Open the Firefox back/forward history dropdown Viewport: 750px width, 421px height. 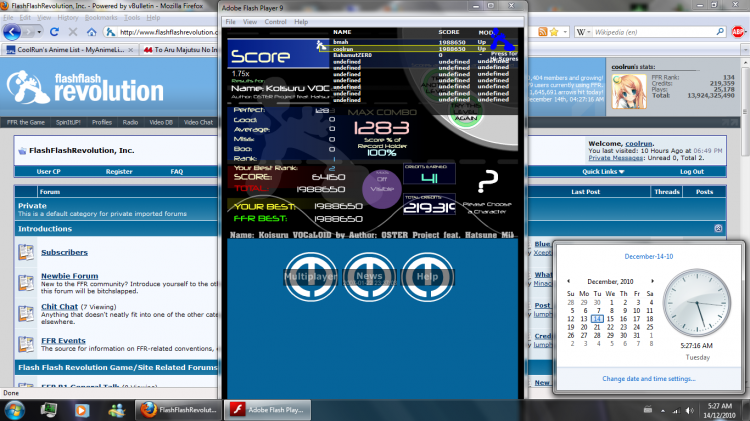click(x=39, y=32)
